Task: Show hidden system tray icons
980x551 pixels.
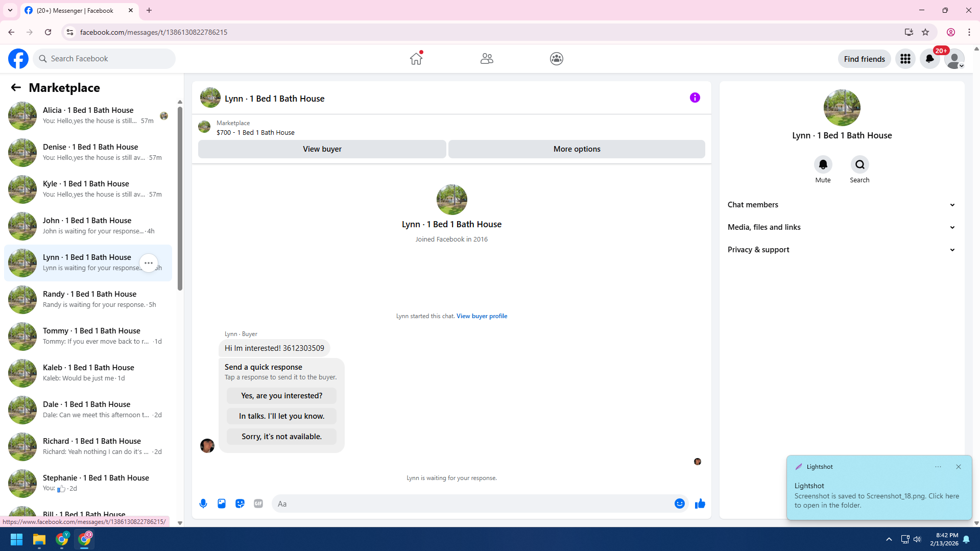Action: pos(889,539)
